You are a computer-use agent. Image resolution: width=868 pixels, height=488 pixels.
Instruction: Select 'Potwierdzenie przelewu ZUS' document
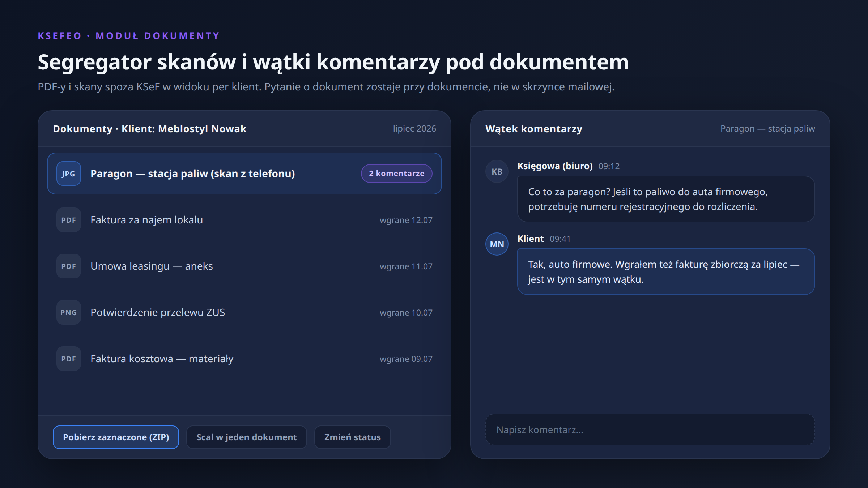click(244, 312)
